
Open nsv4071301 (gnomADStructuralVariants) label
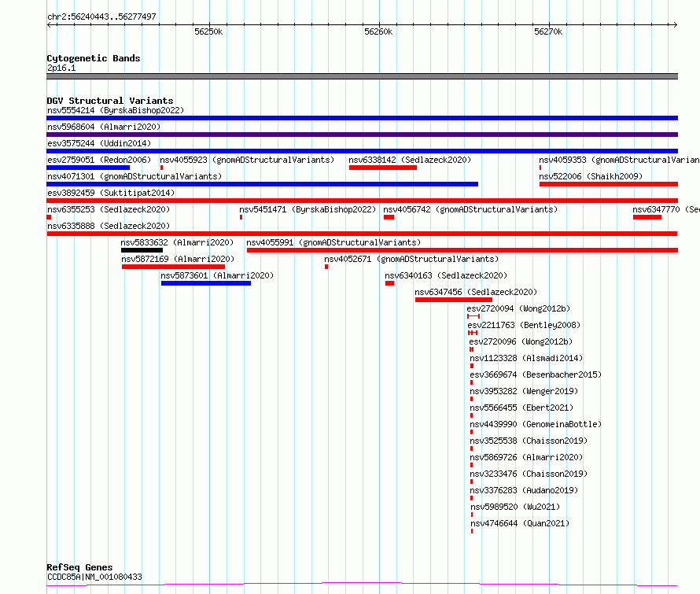tap(134, 176)
